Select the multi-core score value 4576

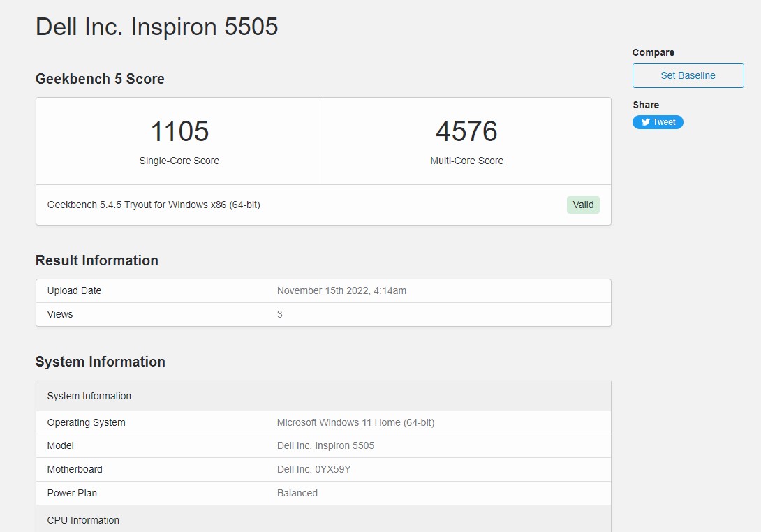(466, 131)
